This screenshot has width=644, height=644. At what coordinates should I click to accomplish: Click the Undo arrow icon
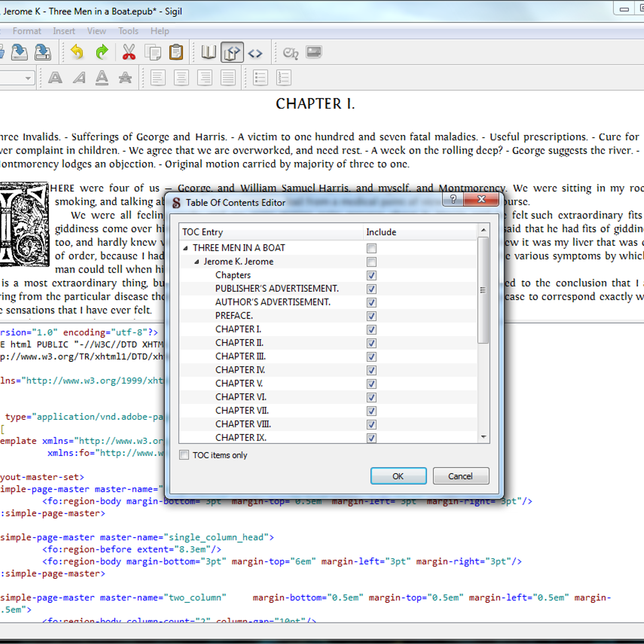(77, 52)
